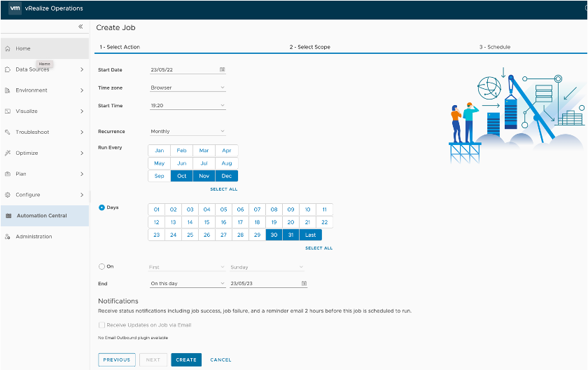Image resolution: width=588 pixels, height=370 pixels.
Task: Toggle day 30 selection
Action: pyautogui.click(x=274, y=235)
